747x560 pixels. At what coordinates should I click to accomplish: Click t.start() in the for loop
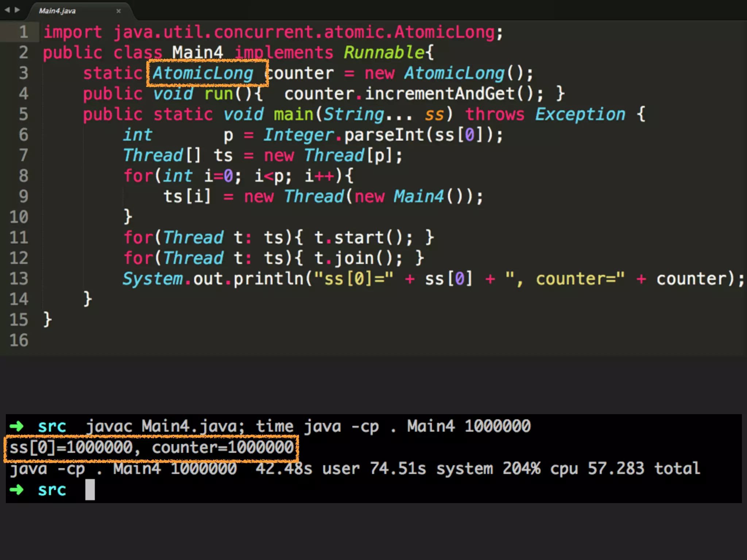click(359, 238)
